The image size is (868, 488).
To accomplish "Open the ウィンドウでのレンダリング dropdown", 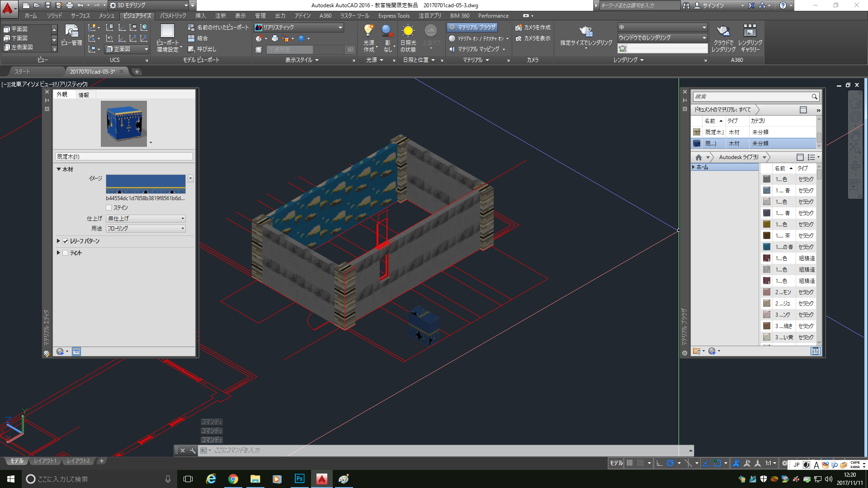I will (x=662, y=38).
